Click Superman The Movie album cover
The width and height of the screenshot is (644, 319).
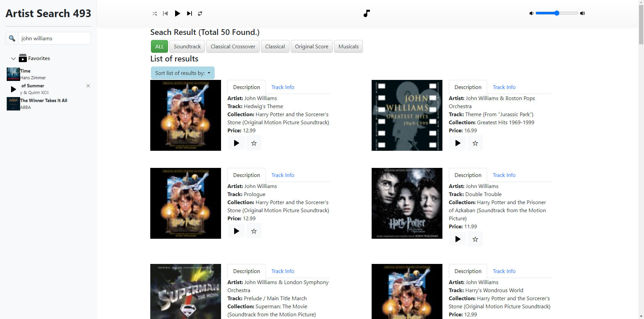point(185,291)
